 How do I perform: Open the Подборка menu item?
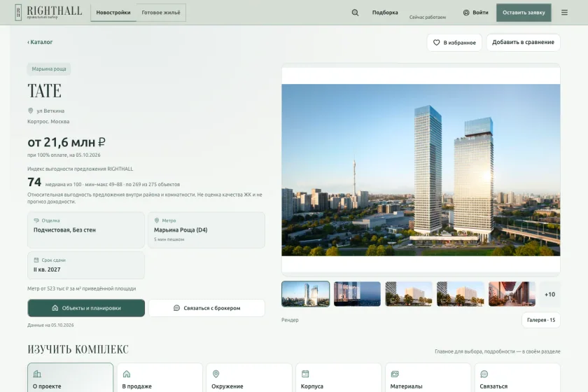click(385, 13)
